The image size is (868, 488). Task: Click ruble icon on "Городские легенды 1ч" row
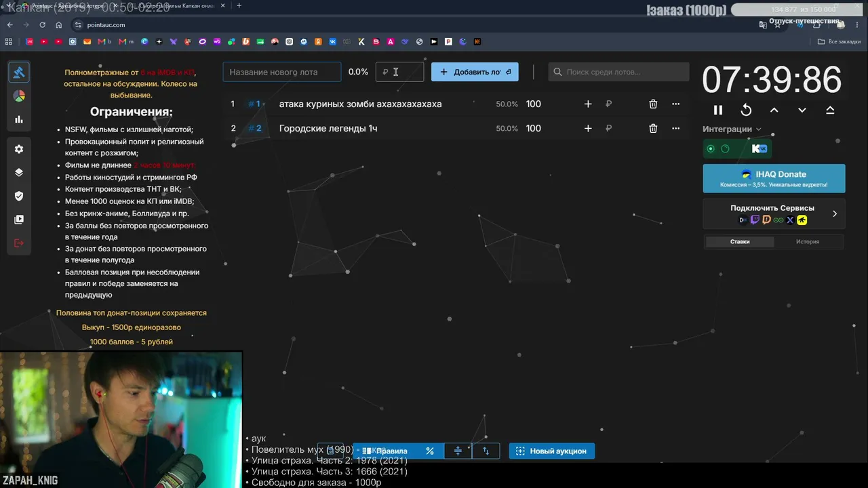click(x=608, y=128)
